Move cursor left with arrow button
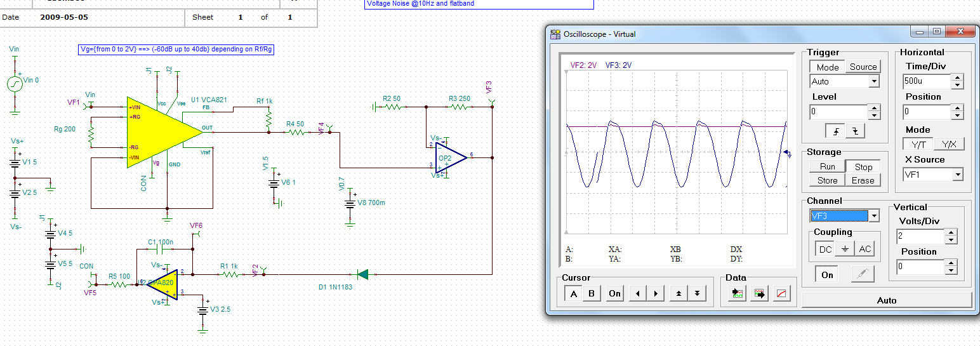The image size is (980, 346). coord(637,293)
